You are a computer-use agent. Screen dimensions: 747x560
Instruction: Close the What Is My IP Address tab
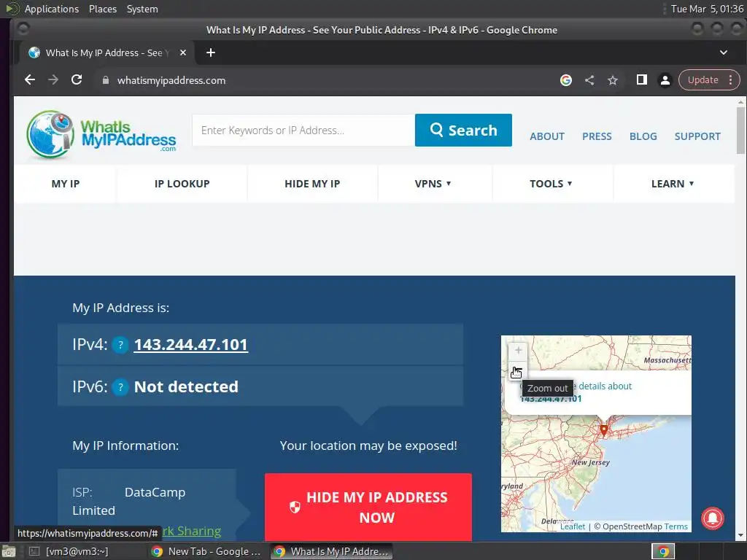point(183,52)
